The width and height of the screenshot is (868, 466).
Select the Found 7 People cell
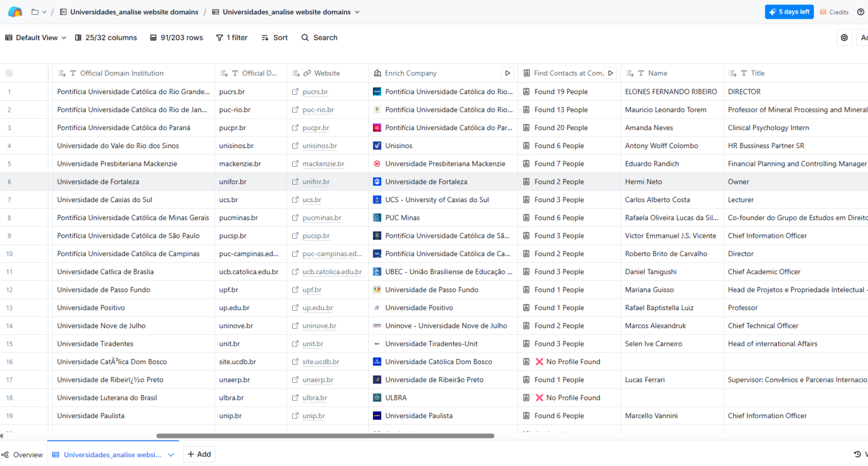pyautogui.click(x=569, y=164)
